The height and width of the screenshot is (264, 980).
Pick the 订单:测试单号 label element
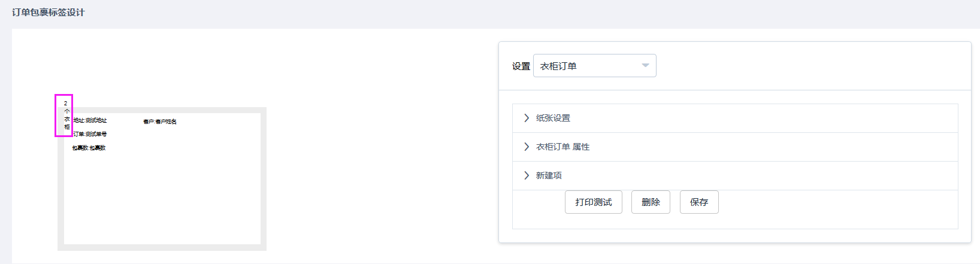pyautogui.click(x=90, y=134)
